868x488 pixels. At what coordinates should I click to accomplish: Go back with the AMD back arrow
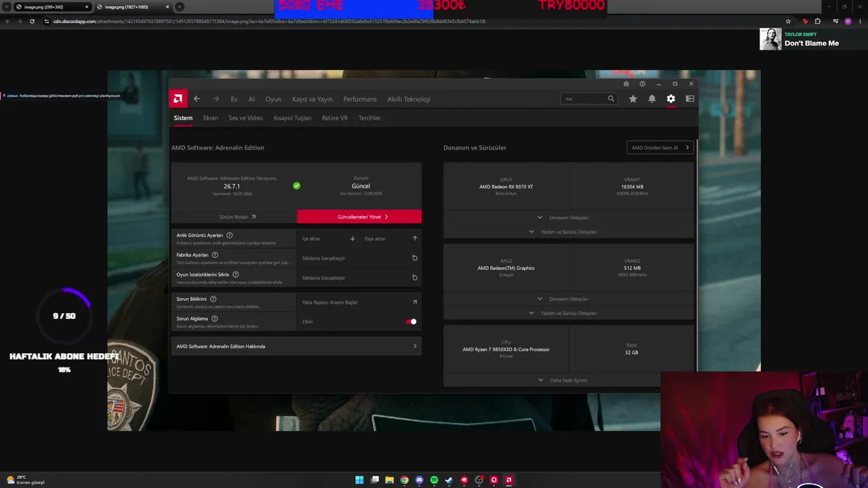(197, 99)
